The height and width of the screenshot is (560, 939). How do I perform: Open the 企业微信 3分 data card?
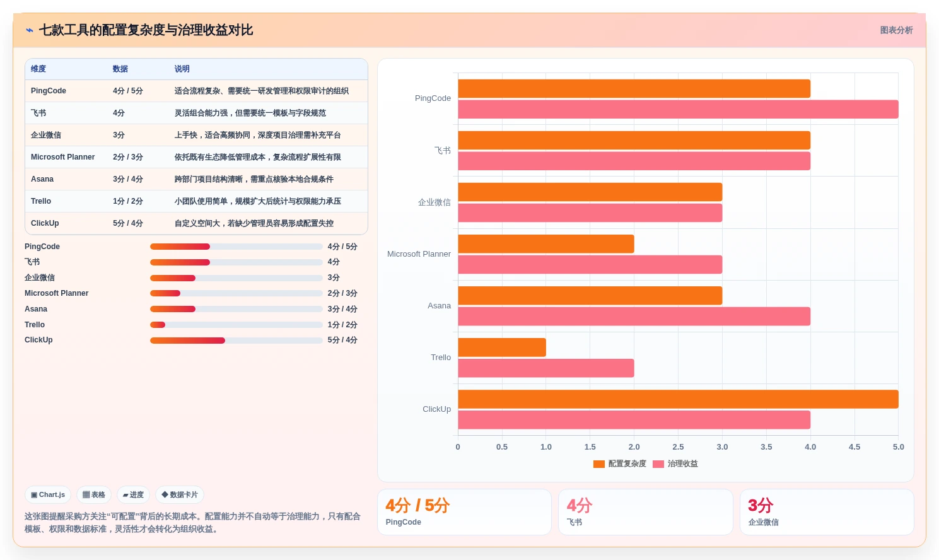click(x=827, y=512)
